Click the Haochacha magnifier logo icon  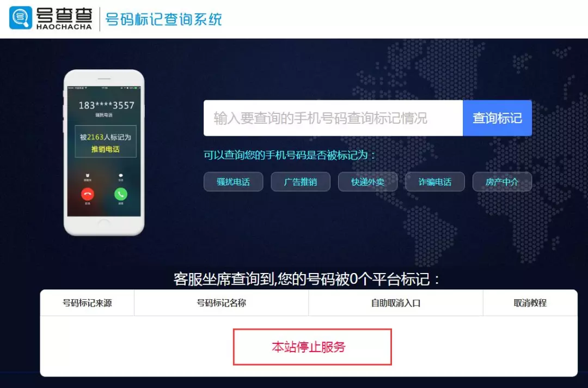(x=21, y=17)
